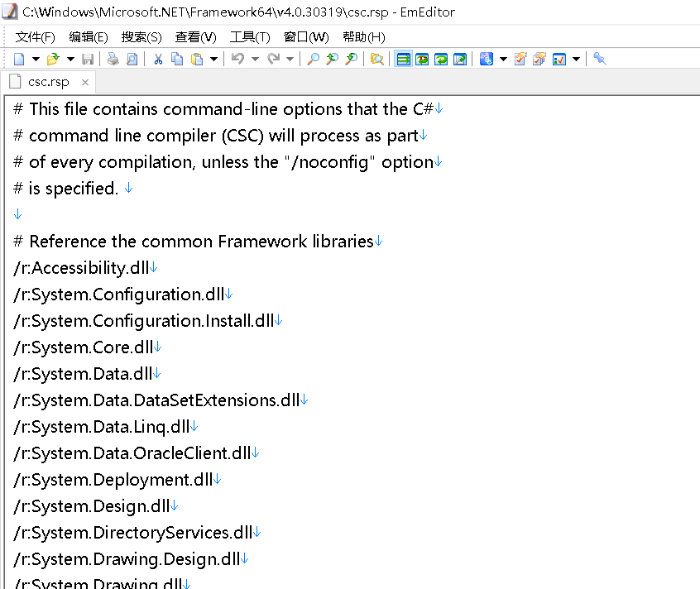Image resolution: width=700 pixels, height=589 pixels.
Task: Click the Find in Files icon
Action: tap(377, 59)
